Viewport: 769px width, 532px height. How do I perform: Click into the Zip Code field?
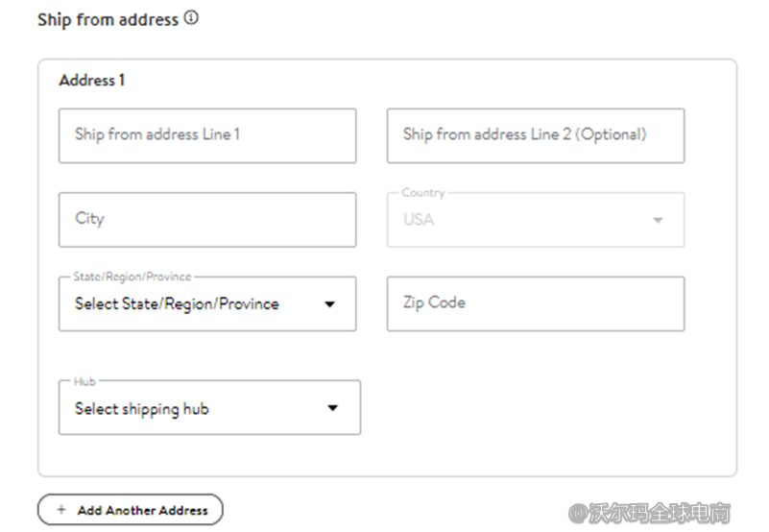pos(535,303)
